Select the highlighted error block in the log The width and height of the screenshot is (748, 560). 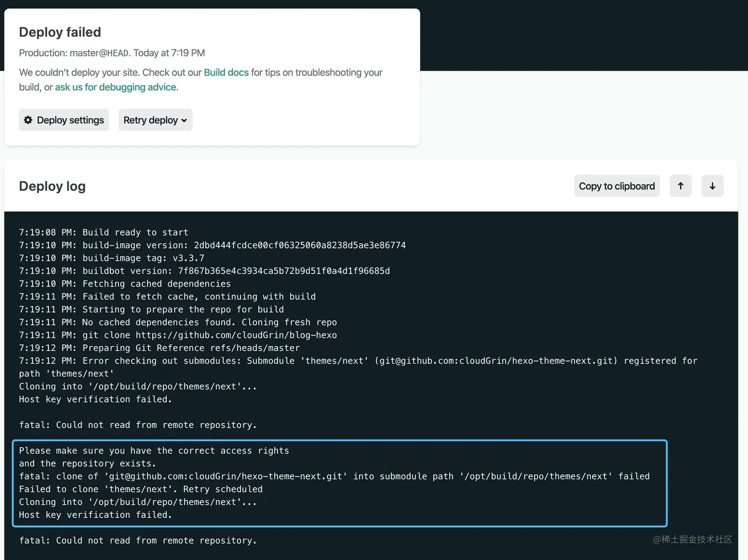coord(339,483)
